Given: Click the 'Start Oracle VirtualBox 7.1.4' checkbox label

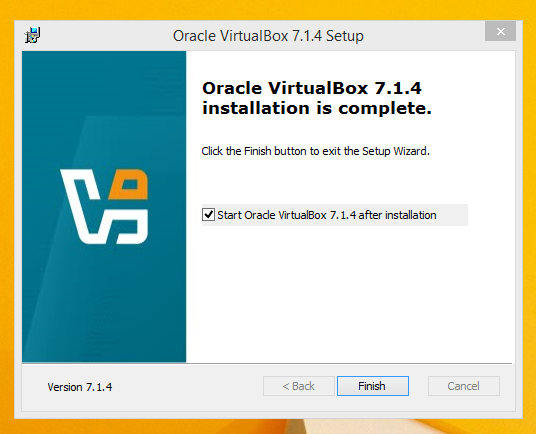Looking at the screenshot, I should point(327,215).
